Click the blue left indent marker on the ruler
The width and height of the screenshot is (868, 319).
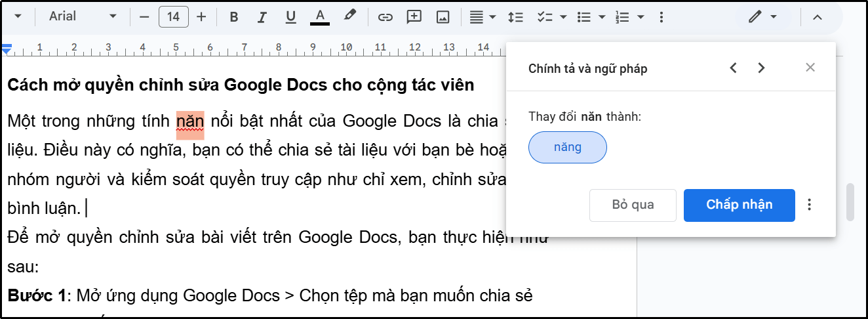click(x=7, y=49)
